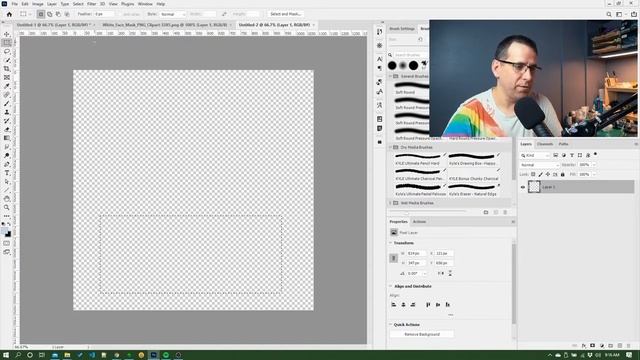Expand the Wet Media Brushes group
Viewport: 640px width, 360px height.
click(390, 203)
